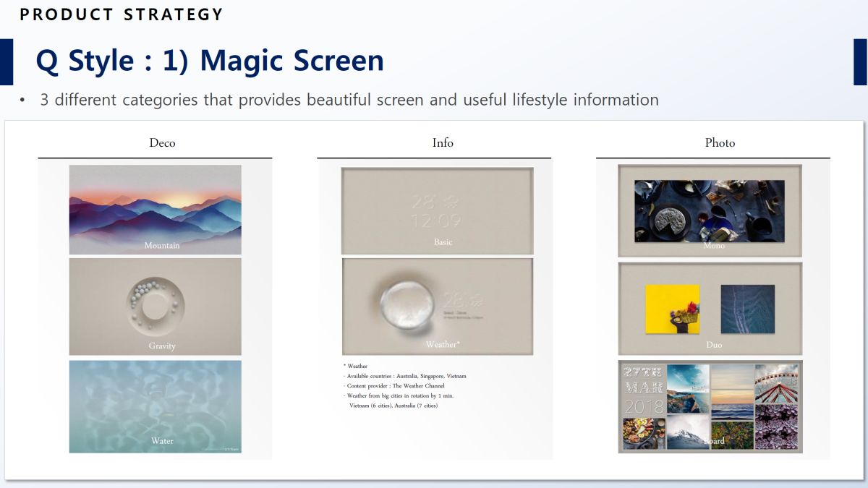
Task: Choose the Basic info screen preview
Action: (x=437, y=211)
